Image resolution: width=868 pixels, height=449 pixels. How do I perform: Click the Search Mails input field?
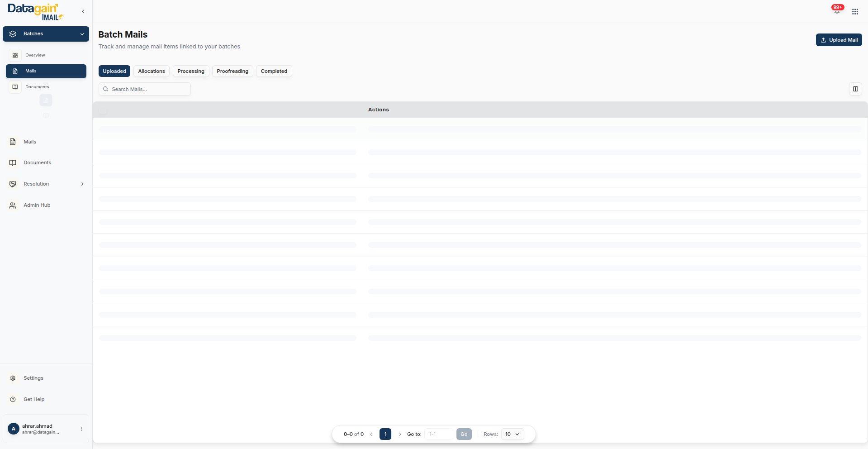(145, 89)
